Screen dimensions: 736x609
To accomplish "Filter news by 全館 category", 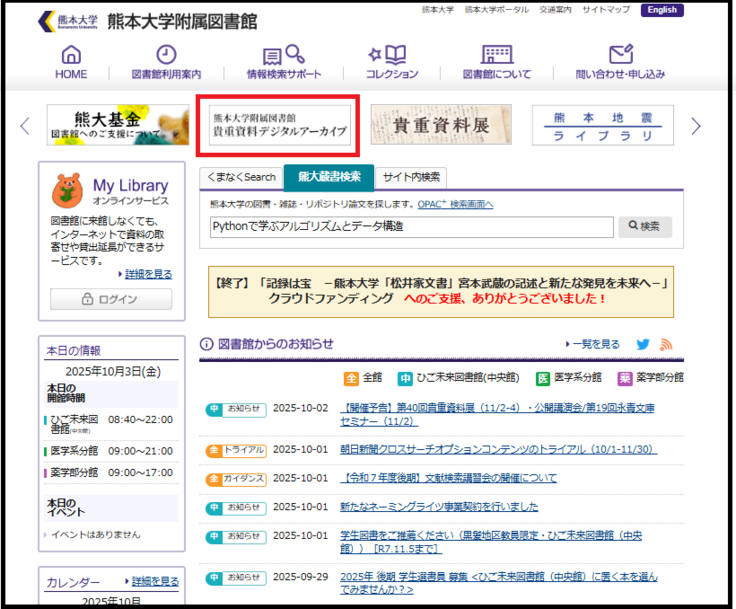I will pos(364,379).
